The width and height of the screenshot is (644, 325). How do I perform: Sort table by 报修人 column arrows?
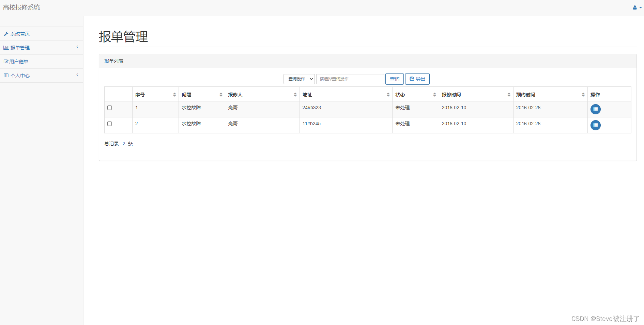(295, 95)
